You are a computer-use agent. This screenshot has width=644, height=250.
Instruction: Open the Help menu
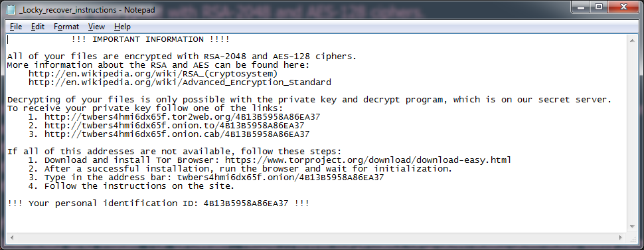click(122, 27)
